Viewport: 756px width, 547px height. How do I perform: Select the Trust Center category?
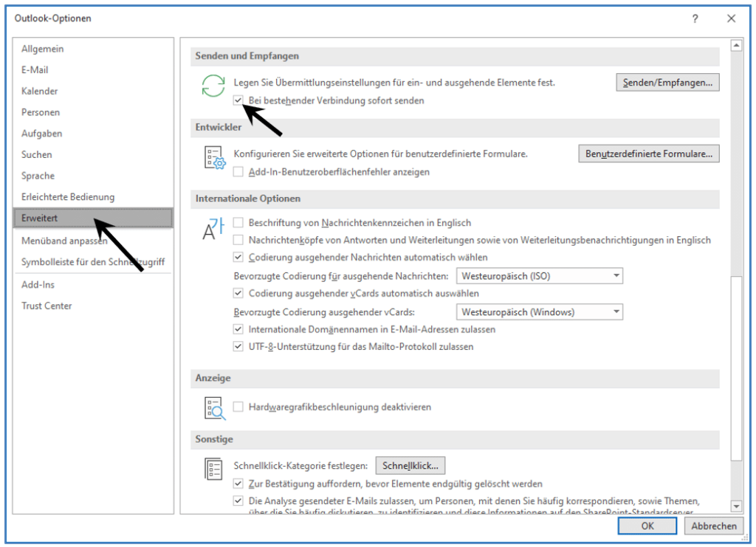coord(93,306)
